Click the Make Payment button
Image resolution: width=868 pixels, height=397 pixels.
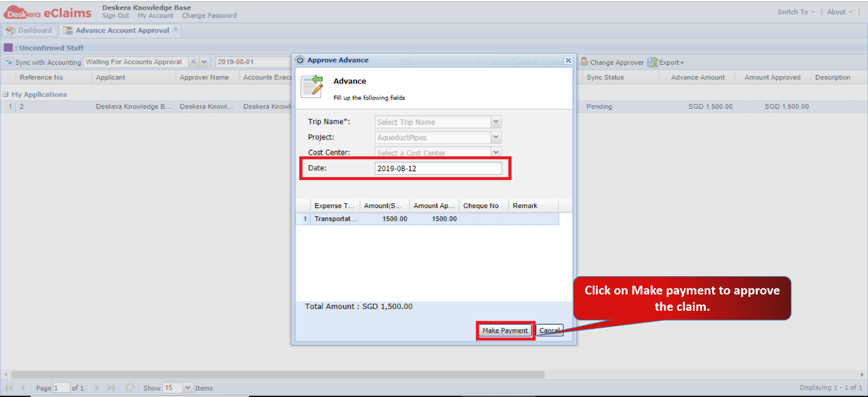pyautogui.click(x=505, y=330)
